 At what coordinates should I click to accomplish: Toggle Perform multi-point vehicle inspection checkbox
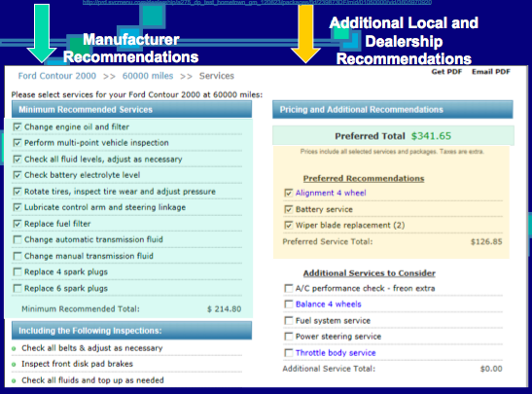point(17,143)
